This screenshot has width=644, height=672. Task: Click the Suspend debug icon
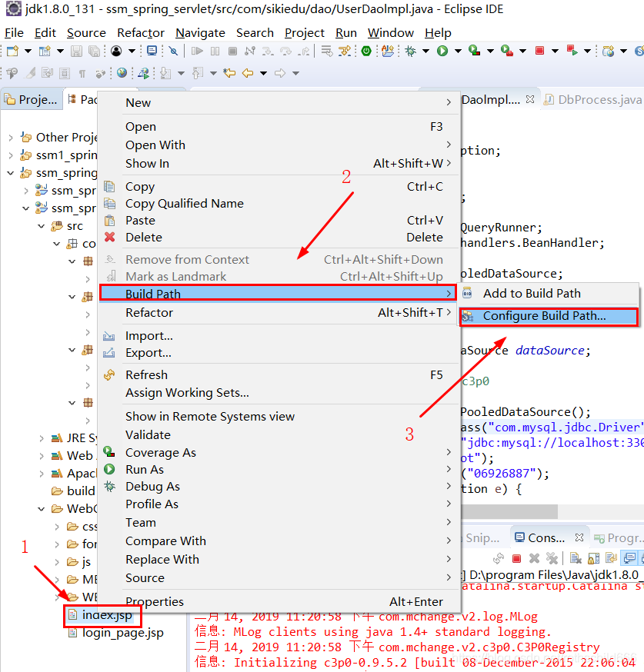(215, 51)
